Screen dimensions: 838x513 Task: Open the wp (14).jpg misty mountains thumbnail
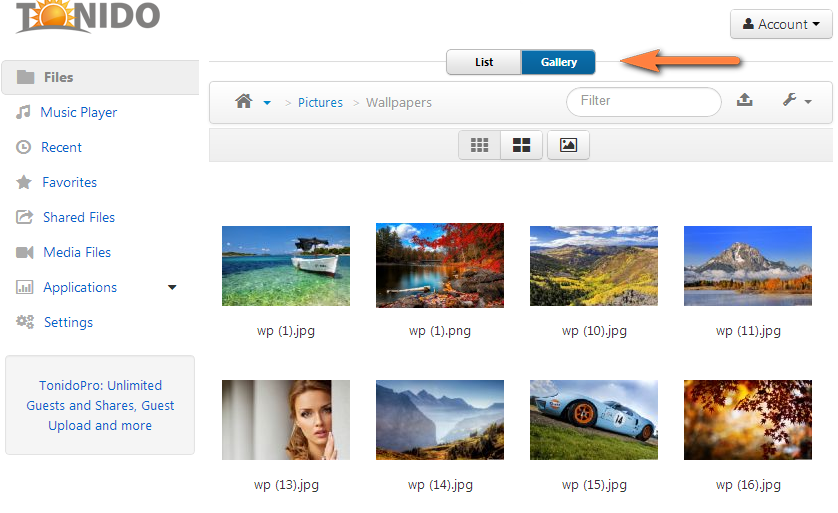[440, 420]
